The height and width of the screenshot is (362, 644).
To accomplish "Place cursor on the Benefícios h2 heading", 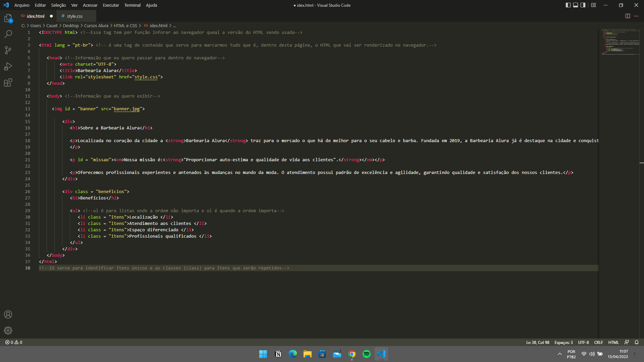I will point(93,198).
